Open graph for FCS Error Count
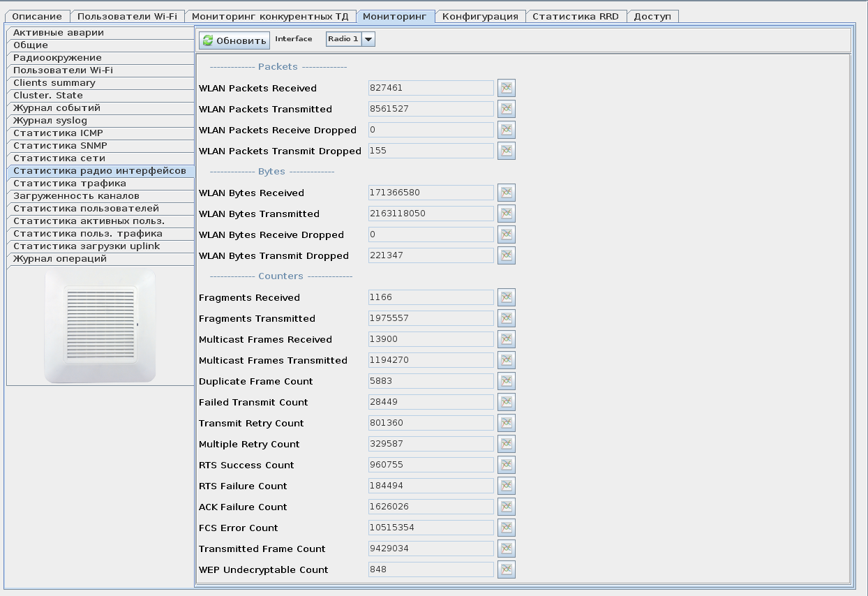 [x=506, y=528]
